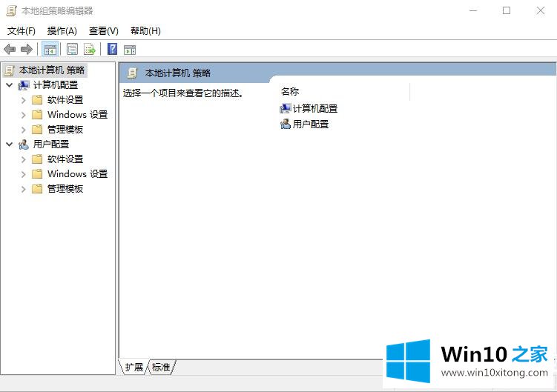Collapse the 用户配置 tree node
Image resolution: width=557 pixels, height=392 pixels.
click(10, 144)
